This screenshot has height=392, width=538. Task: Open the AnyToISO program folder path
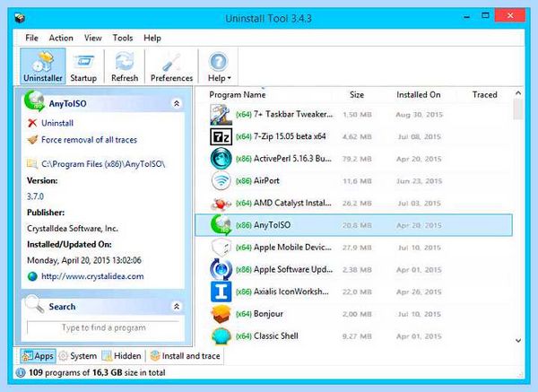(x=103, y=164)
